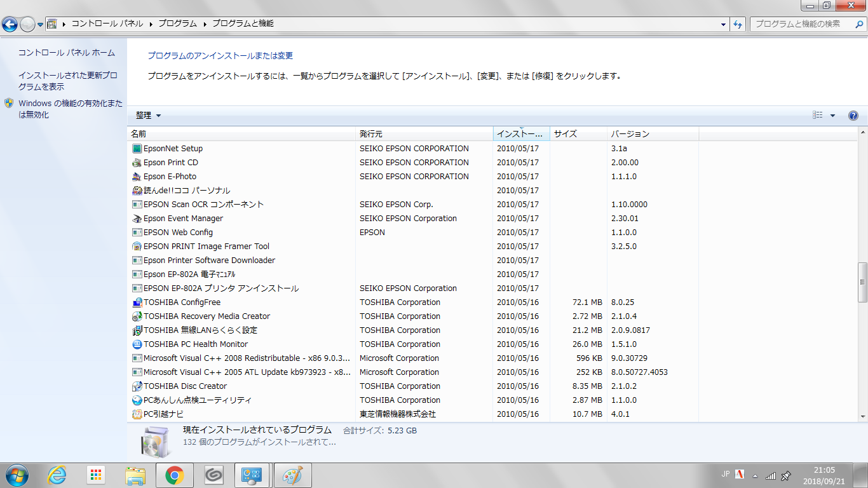Click the list scrollbar down arrow
868x488 pixels.
tap(862, 416)
